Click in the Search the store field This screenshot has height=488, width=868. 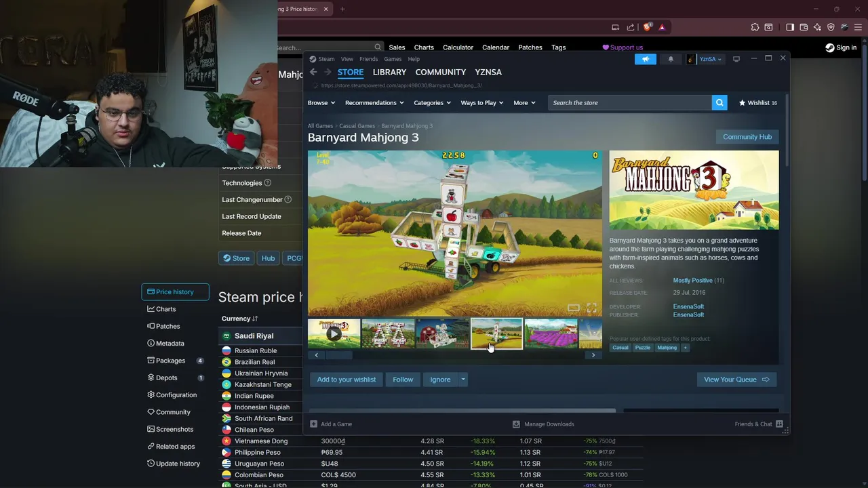[x=630, y=102]
